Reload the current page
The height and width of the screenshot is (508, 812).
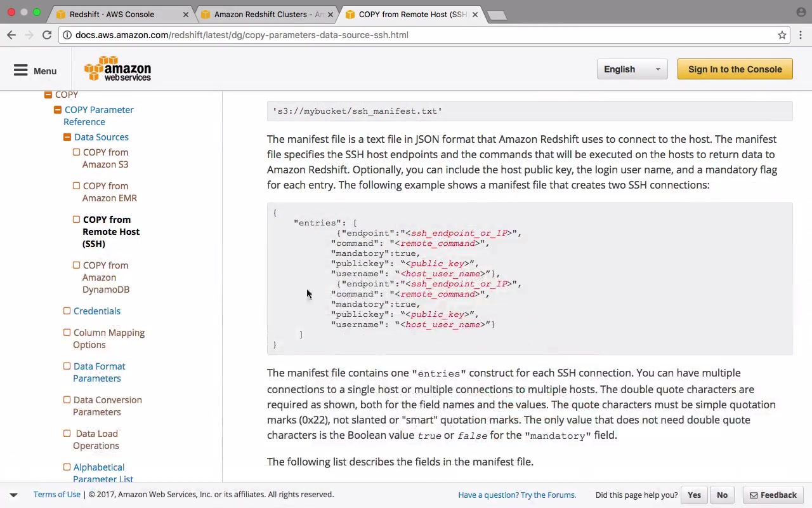click(47, 35)
